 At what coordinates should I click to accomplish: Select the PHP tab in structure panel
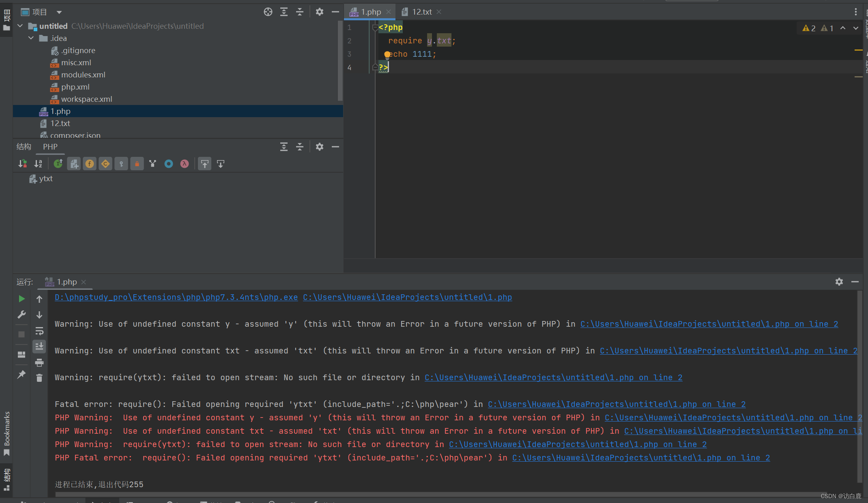tap(50, 147)
